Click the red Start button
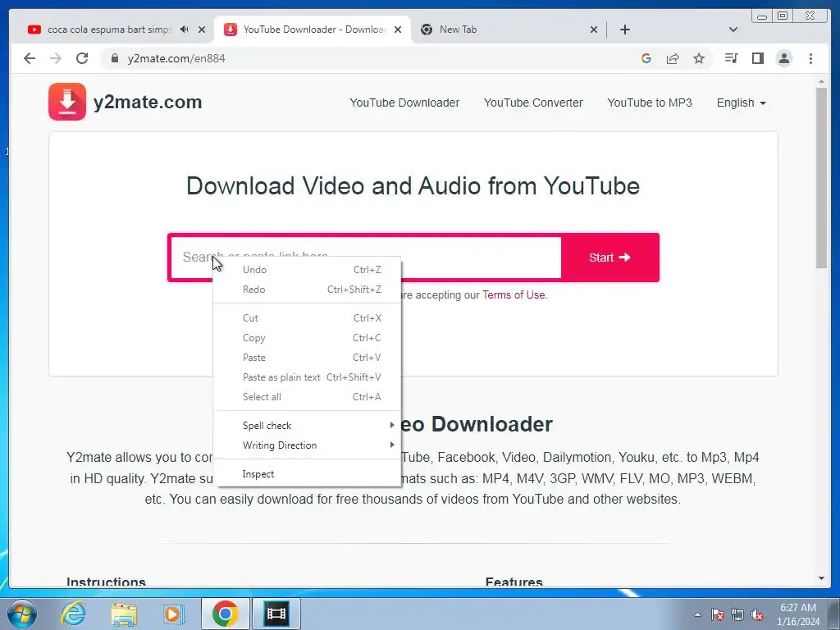The image size is (840, 630). pyautogui.click(x=609, y=258)
